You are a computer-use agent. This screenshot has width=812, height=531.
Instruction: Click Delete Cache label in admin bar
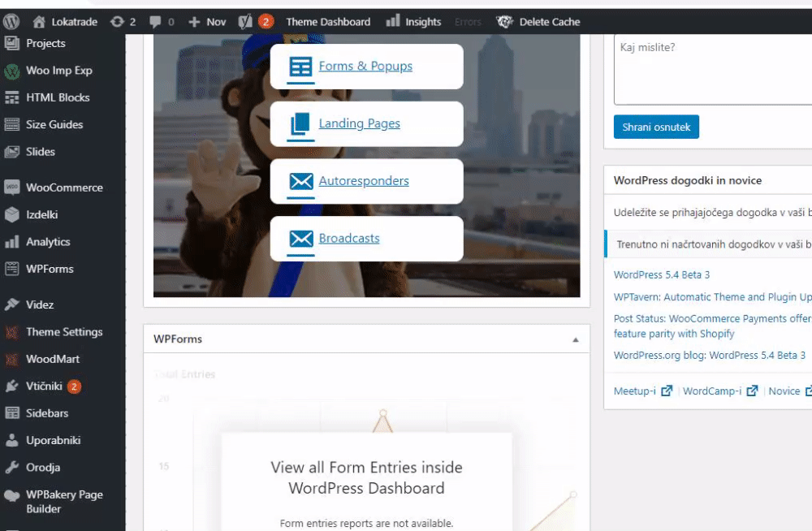(550, 22)
